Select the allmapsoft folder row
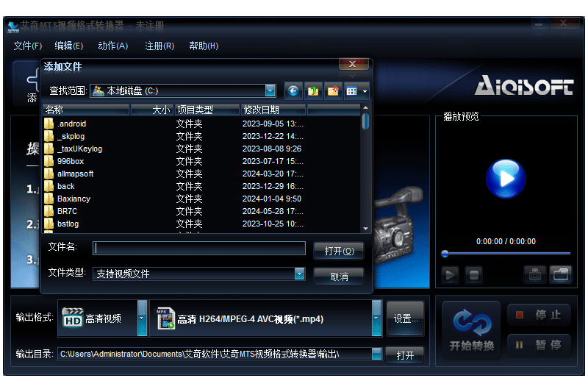Image resolution: width=588 pixels, height=392 pixels. (201, 174)
